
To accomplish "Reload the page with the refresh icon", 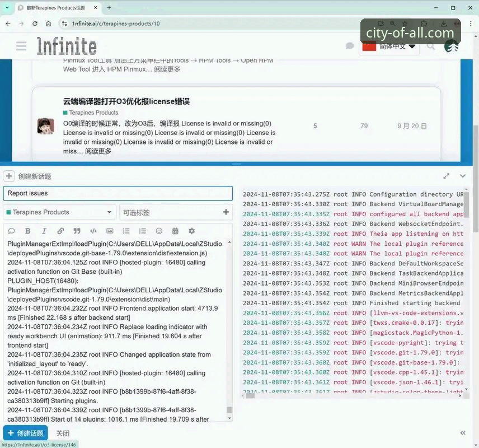I will (x=35, y=24).
